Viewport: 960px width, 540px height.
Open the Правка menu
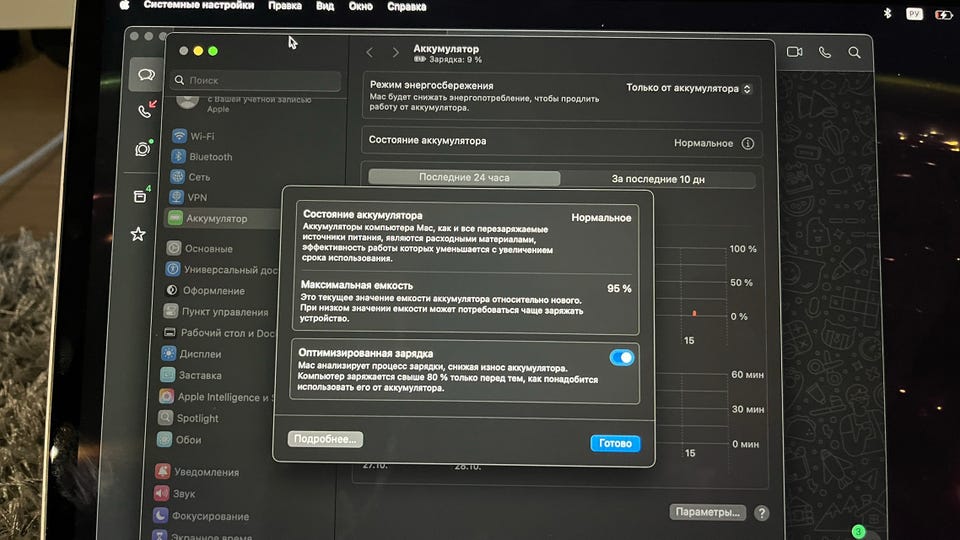285,6
